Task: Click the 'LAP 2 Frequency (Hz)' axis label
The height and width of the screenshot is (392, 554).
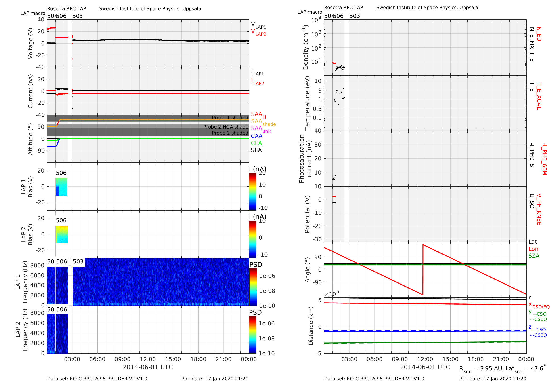Action: [21, 329]
